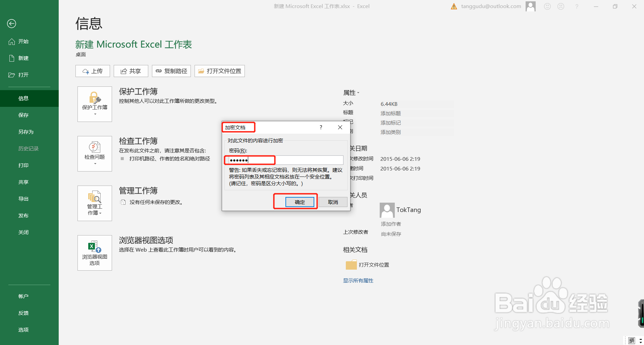Open the 打开文件位置 folder under 相关文档
Screen dimensions: 644x345
click(368, 265)
